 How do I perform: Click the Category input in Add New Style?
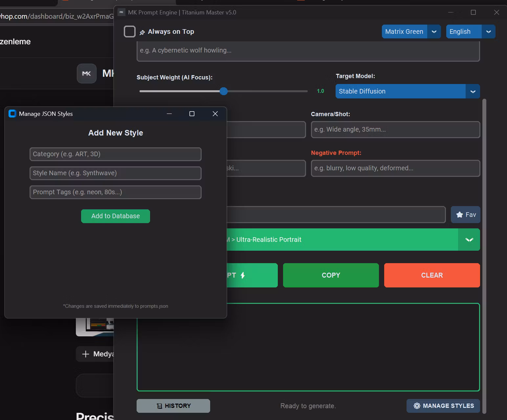(x=116, y=154)
